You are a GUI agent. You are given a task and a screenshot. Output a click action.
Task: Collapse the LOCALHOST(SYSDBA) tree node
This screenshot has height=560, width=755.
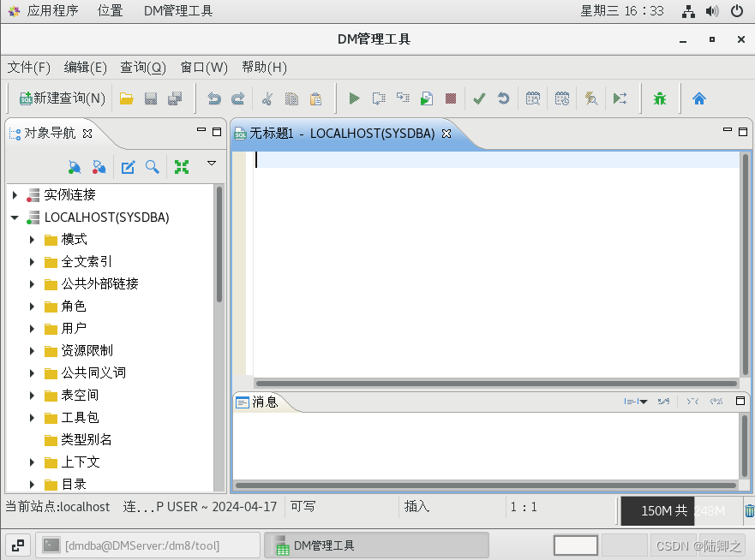coord(15,217)
